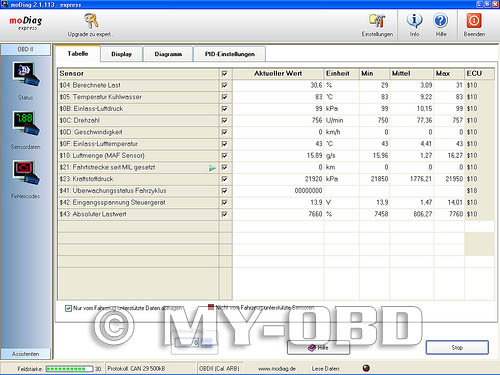
Task: Click the Mittel column header
Action: (411, 74)
